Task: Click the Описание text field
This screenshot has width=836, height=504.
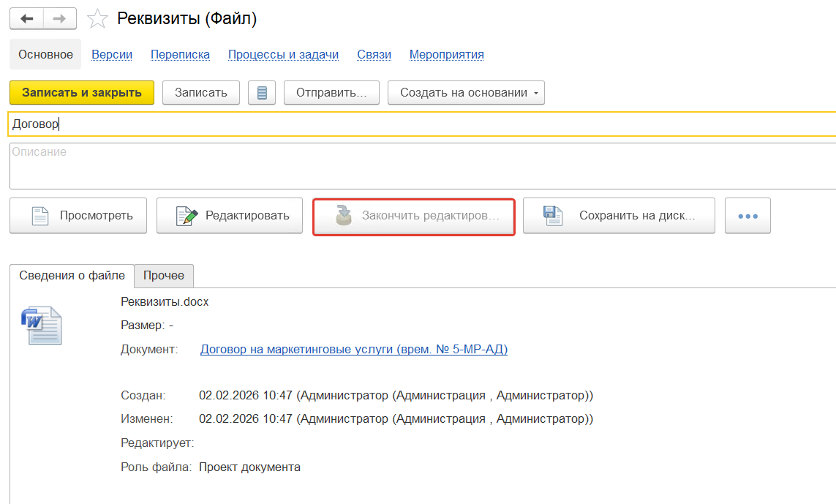Action: pos(421,166)
